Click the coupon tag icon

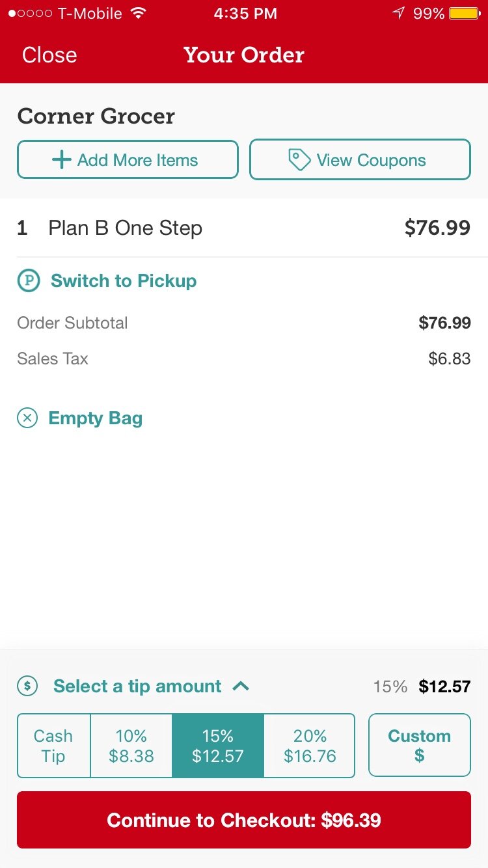pos(299,159)
